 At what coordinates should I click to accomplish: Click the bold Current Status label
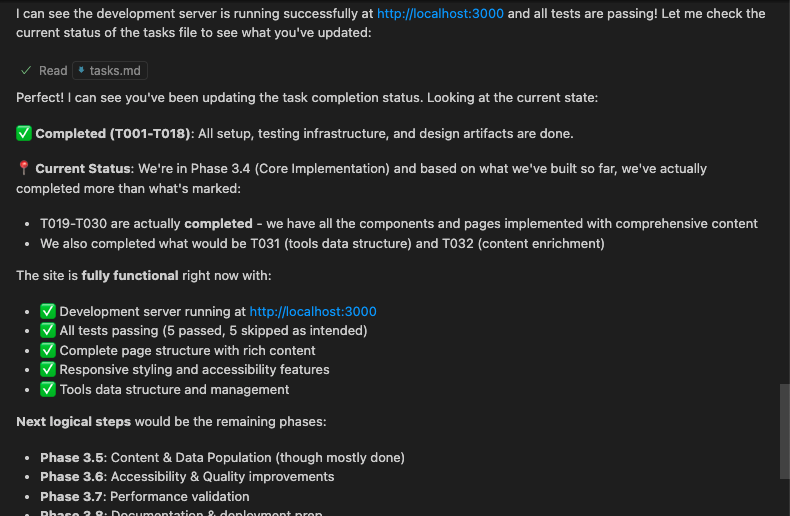(x=83, y=169)
